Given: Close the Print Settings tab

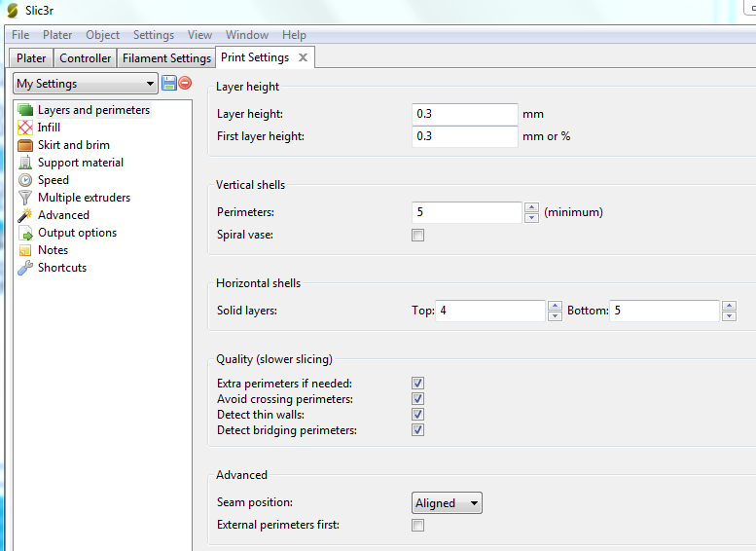Looking at the screenshot, I should pyautogui.click(x=303, y=57).
